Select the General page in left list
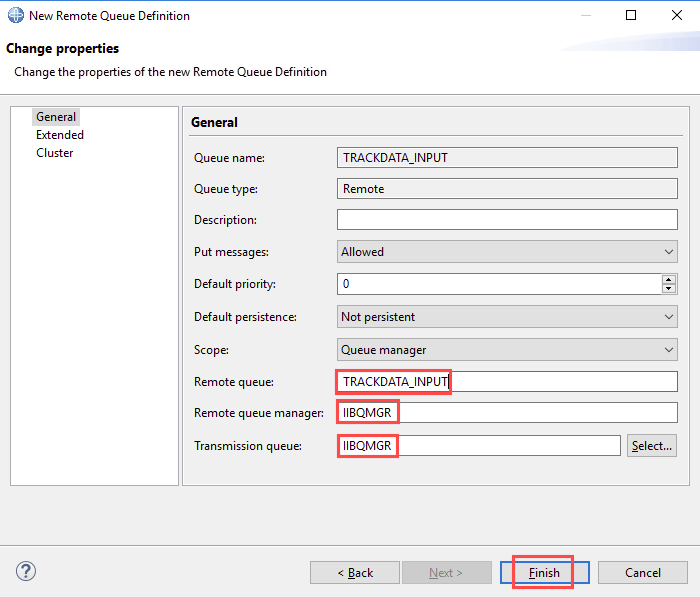700x597 pixels. (x=56, y=117)
